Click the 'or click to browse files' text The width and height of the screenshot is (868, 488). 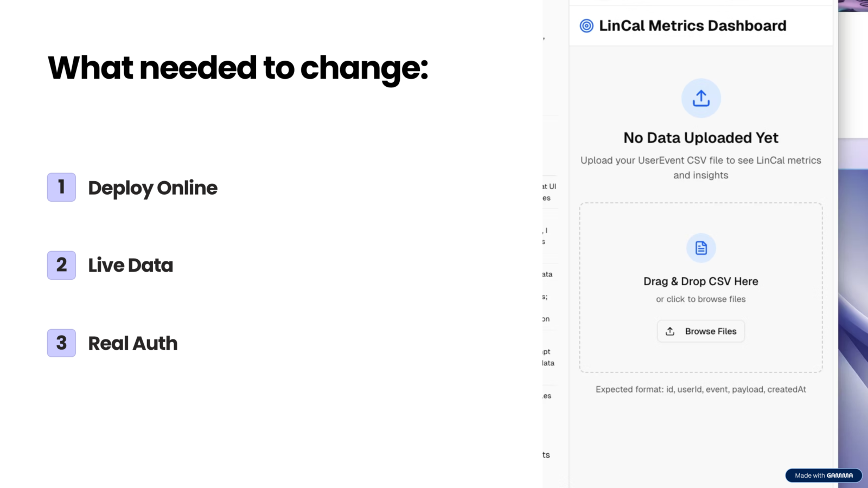pyautogui.click(x=700, y=299)
